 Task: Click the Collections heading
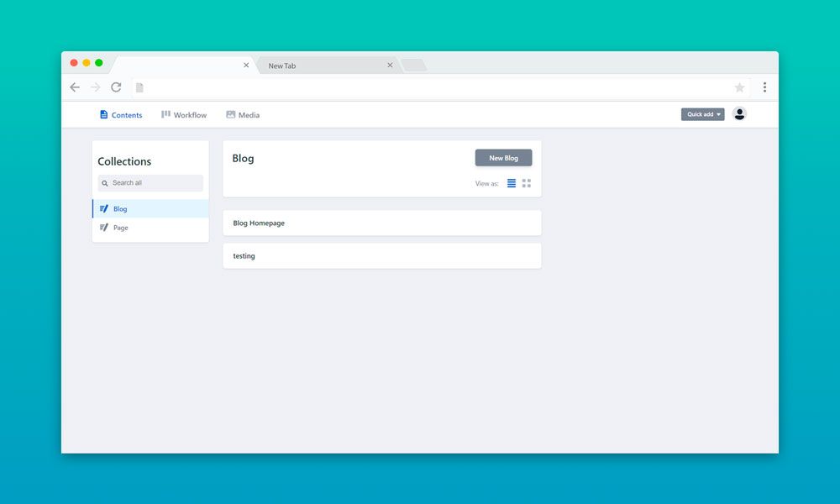tap(124, 161)
